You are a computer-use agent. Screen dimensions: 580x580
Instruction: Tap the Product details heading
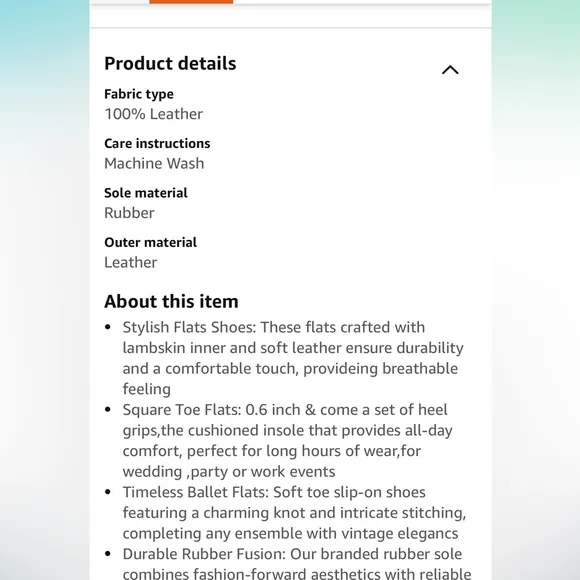[170, 64]
